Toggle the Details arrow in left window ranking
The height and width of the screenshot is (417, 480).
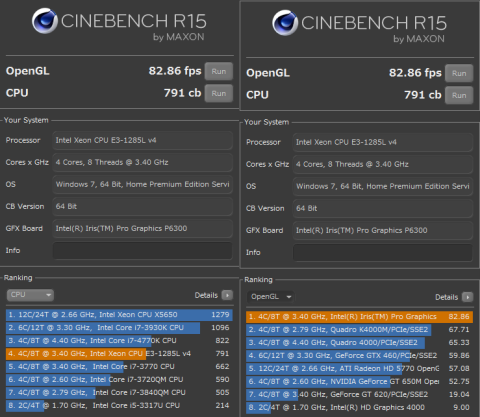227,295
